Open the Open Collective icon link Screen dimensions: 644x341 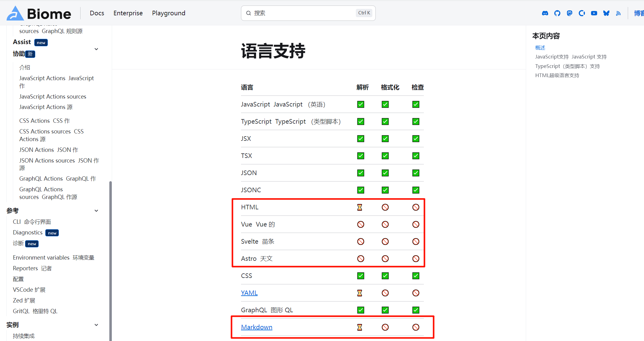coord(582,13)
